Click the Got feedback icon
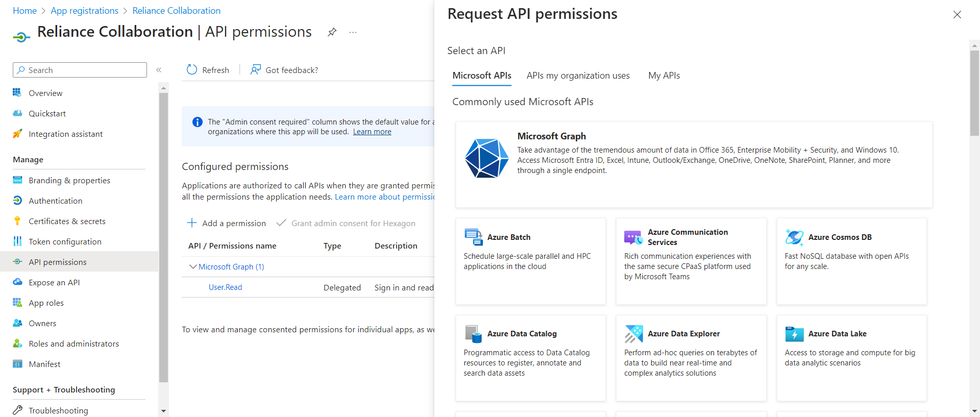 pyautogui.click(x=256, y=70)
